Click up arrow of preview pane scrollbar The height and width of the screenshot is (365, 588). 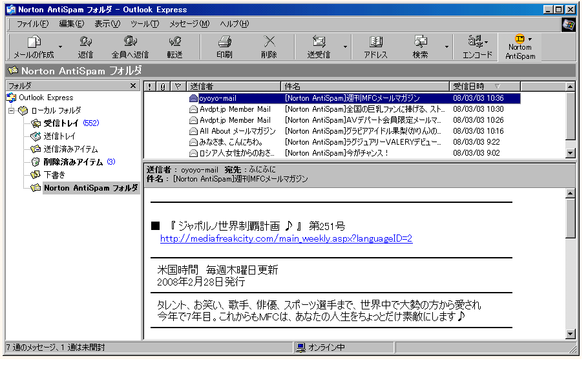coord(570,193)
